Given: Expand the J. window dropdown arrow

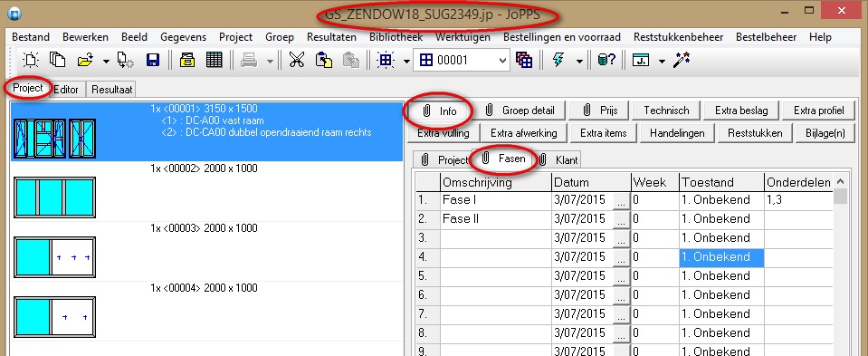Looking at the screenshot, I should [662, 61].
